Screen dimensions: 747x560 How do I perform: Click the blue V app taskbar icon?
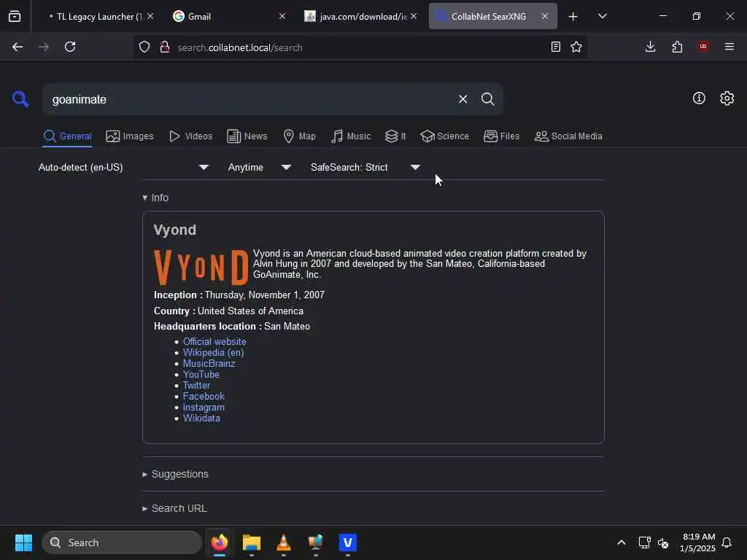point(348,542)
